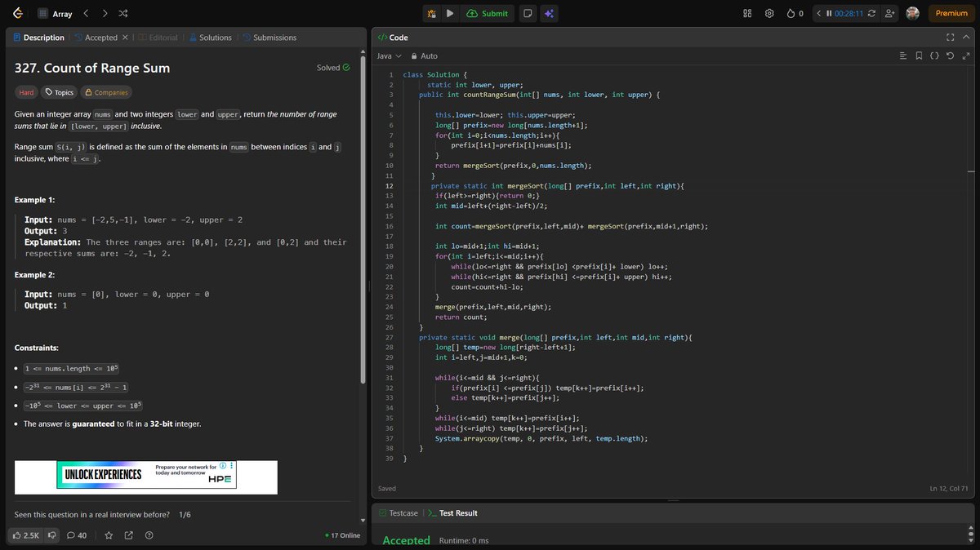Reset the timer with the refresh icon
This screenshot has height=550, width=980.
(872, 13)
